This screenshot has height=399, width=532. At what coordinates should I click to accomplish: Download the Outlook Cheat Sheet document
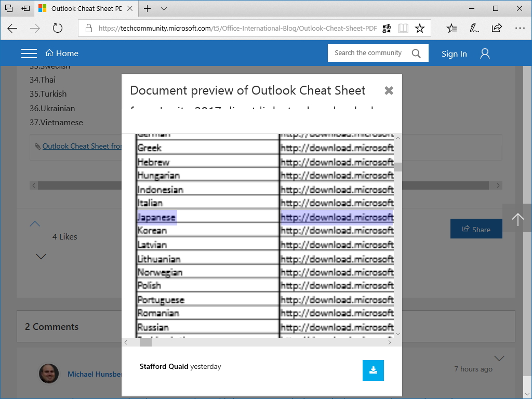373,370
